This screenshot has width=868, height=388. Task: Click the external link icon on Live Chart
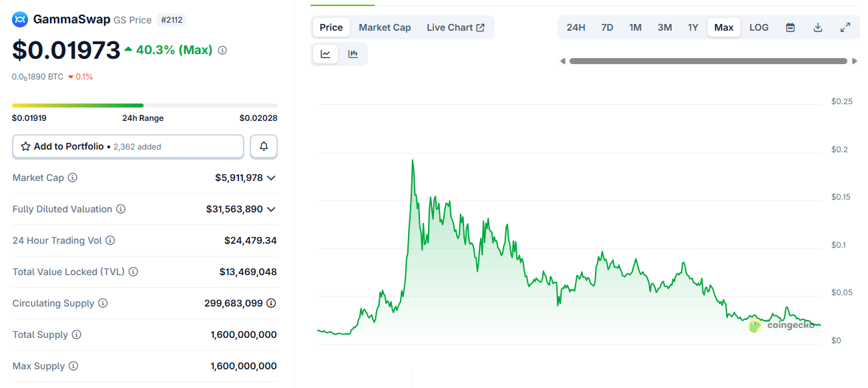[x=480, y=27]
